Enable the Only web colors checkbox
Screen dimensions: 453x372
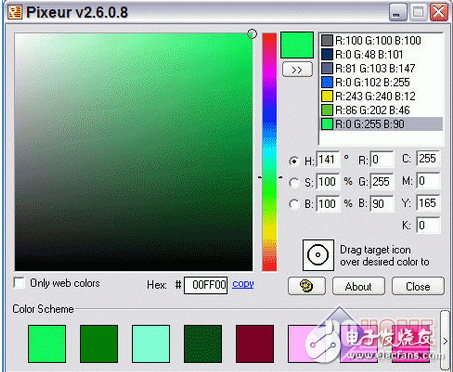(19, 283)
